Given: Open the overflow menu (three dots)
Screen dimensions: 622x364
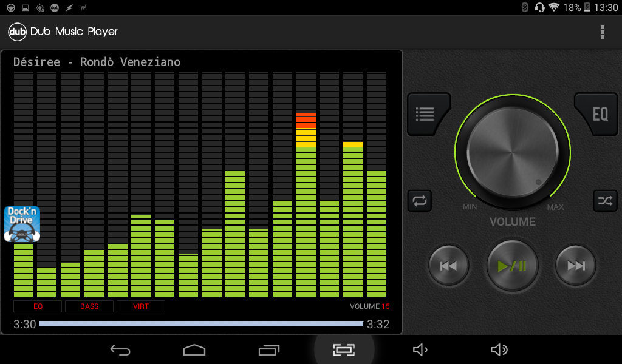Looking at the screenshot, I should 602,32.
